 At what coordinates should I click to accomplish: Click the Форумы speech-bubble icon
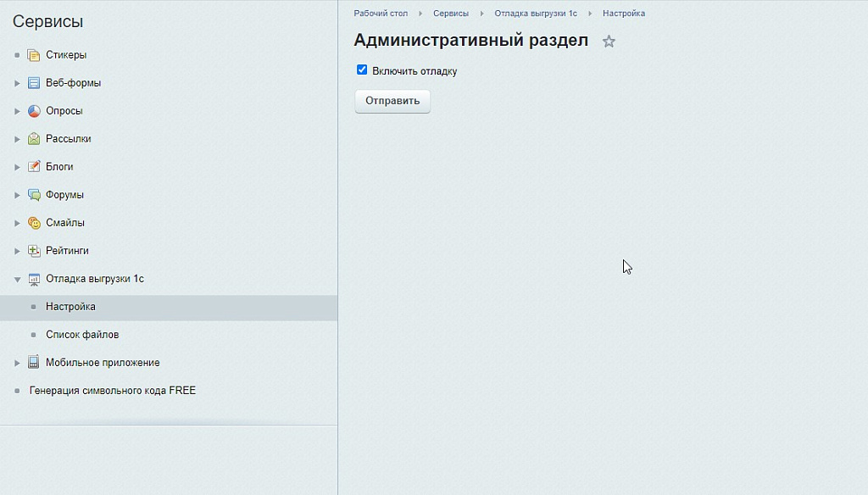pyautogui.click(x=32, y=194)
